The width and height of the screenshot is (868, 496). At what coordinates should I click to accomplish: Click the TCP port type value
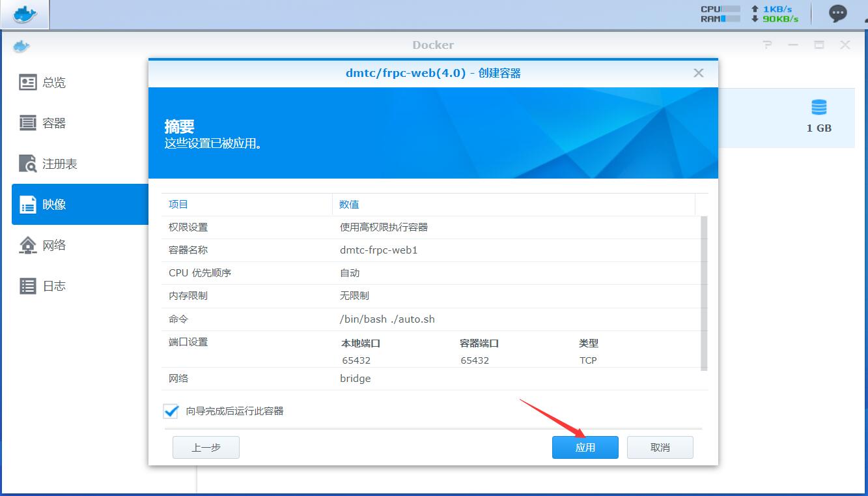(x=588, y=360)
